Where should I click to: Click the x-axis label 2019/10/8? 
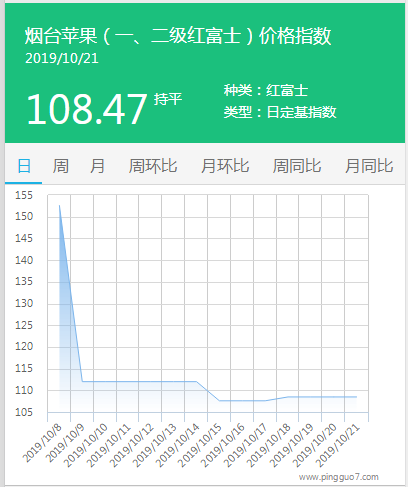[x=42, y=443]
